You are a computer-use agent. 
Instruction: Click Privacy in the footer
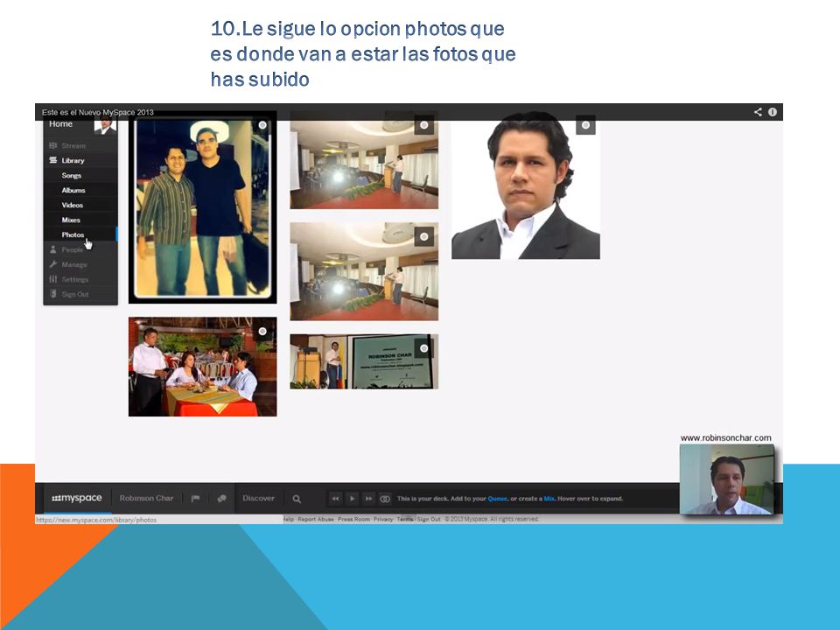point(383,519)
